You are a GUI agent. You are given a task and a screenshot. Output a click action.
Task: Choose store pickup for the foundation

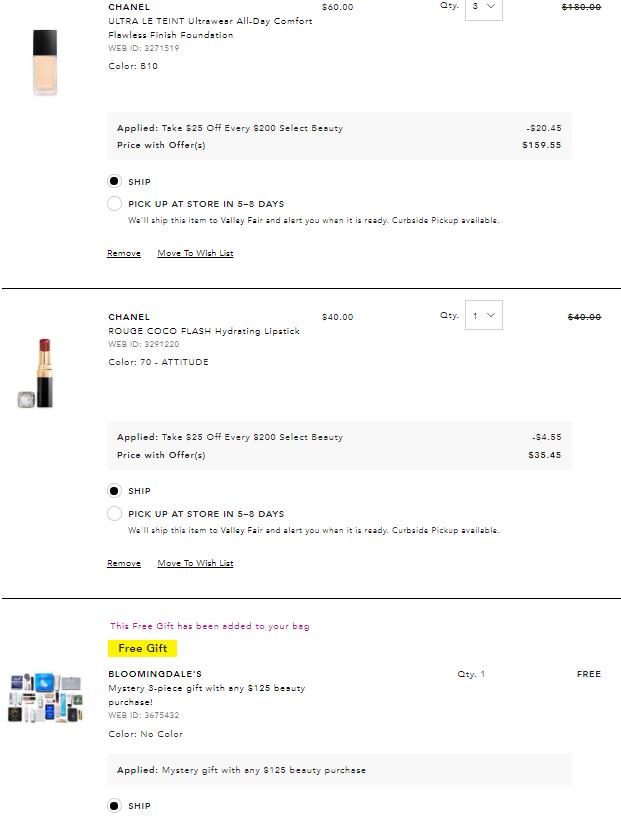[x=114, y=204]
